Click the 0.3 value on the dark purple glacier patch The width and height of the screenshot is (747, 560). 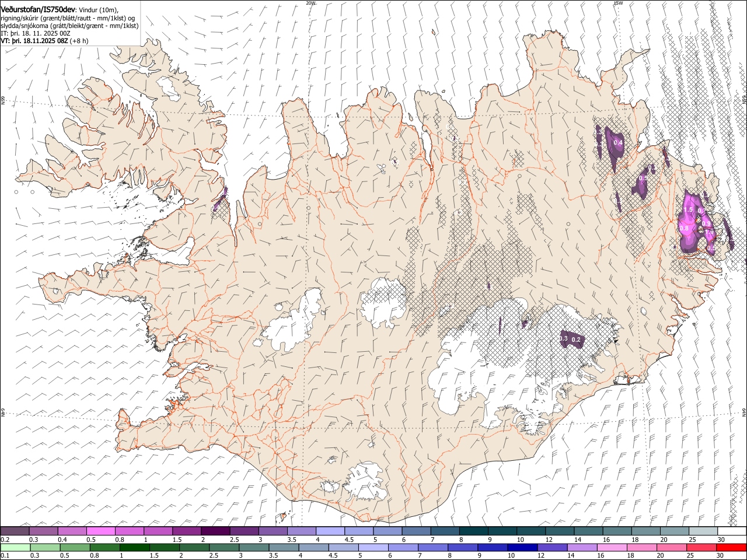point(564,338)
